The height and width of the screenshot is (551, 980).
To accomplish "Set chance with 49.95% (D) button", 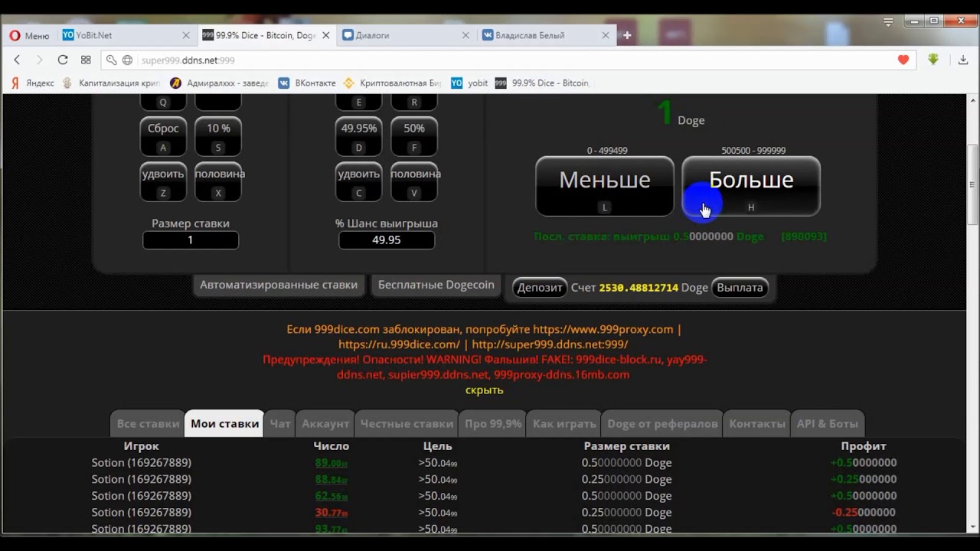I will [359, 136].
